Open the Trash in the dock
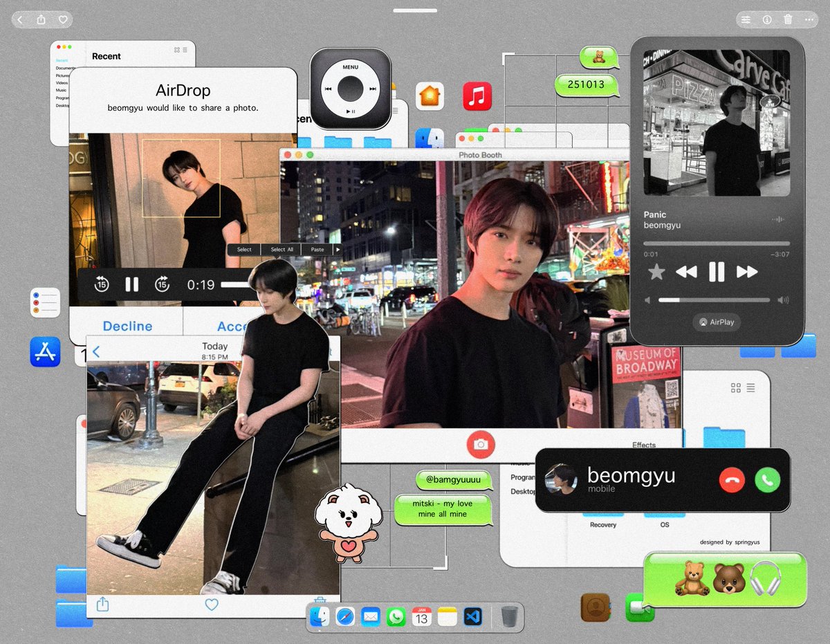830x644 pixels. click(509, 616)
